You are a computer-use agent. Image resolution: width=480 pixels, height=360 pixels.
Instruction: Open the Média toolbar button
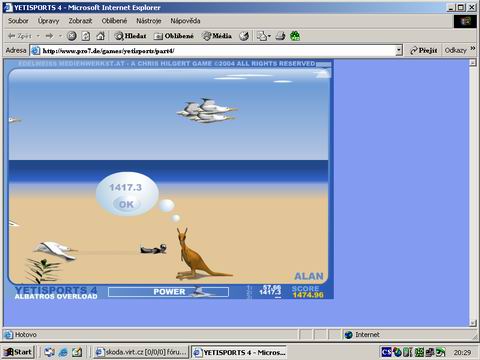pos(217,36)
